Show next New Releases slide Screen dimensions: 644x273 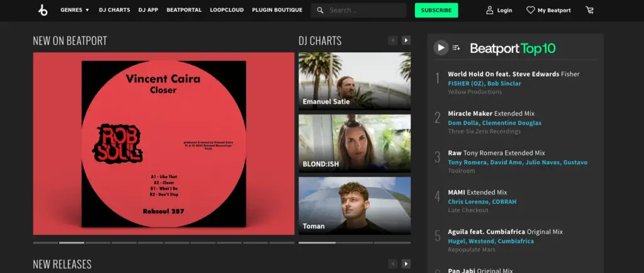(406, 264)
